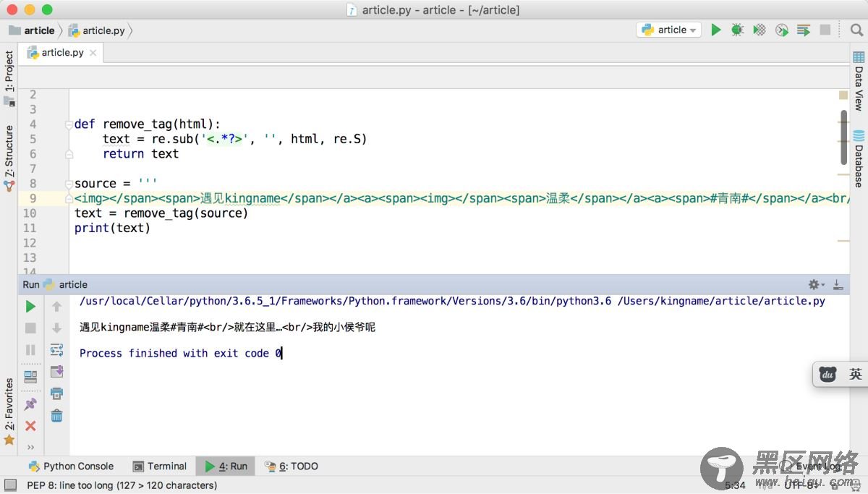Click the grey stop square in the top toolbar

tap(825, 30)
